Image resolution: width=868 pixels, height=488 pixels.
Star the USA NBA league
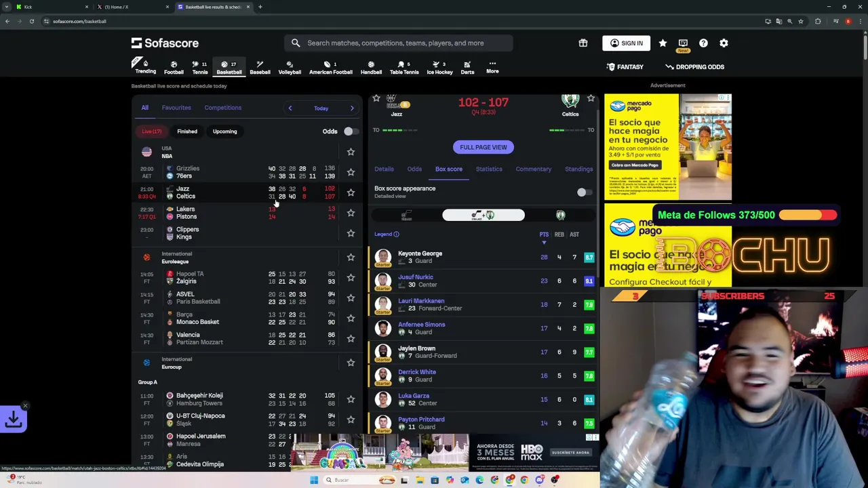pyautogui.click(x=351, y=152)
